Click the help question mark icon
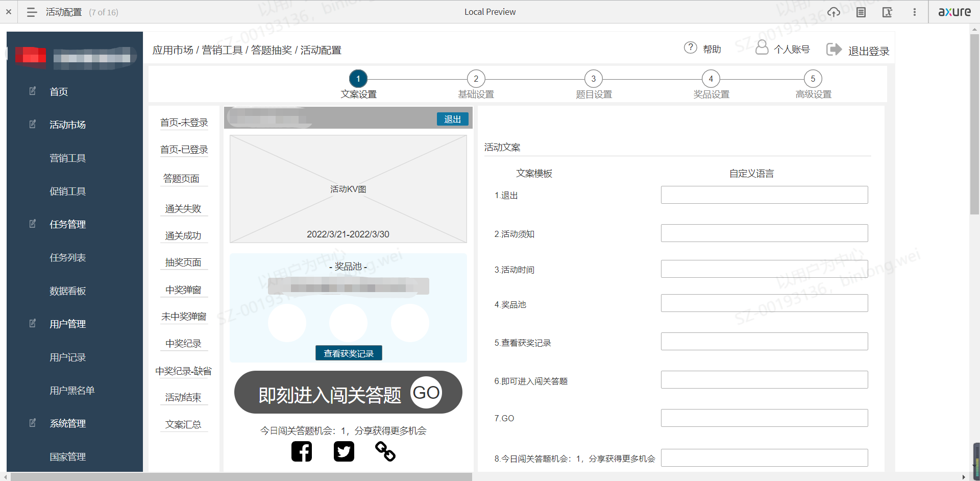This screenshot has height=481, width=980. (690, 47)
